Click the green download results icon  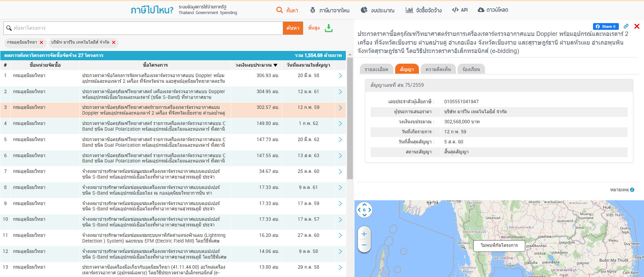pos(329,28)
